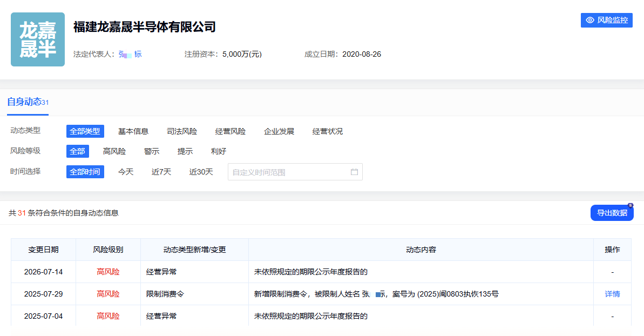This screenshot has width=644, height=336.
Task: Open the calendar icon in date range field
Action: click(354, 172)
